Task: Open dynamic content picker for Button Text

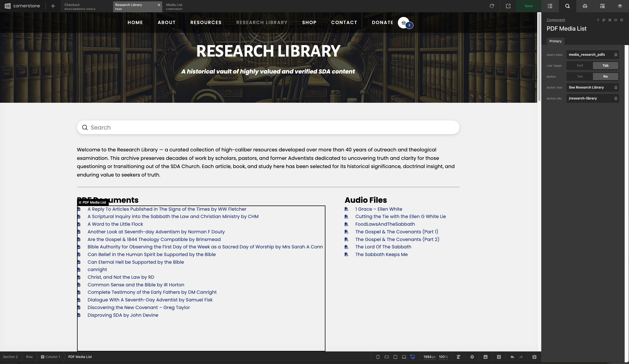Action: click(616, 87)
